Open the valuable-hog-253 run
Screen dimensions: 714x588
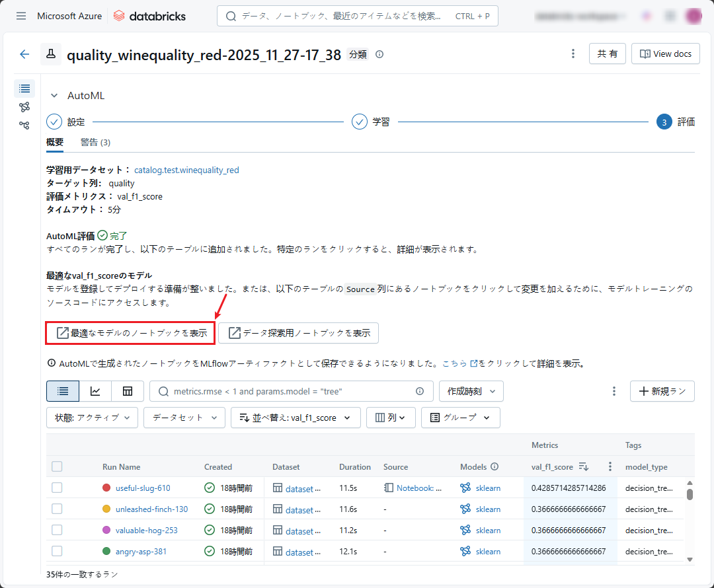click(x=147, y=531)
